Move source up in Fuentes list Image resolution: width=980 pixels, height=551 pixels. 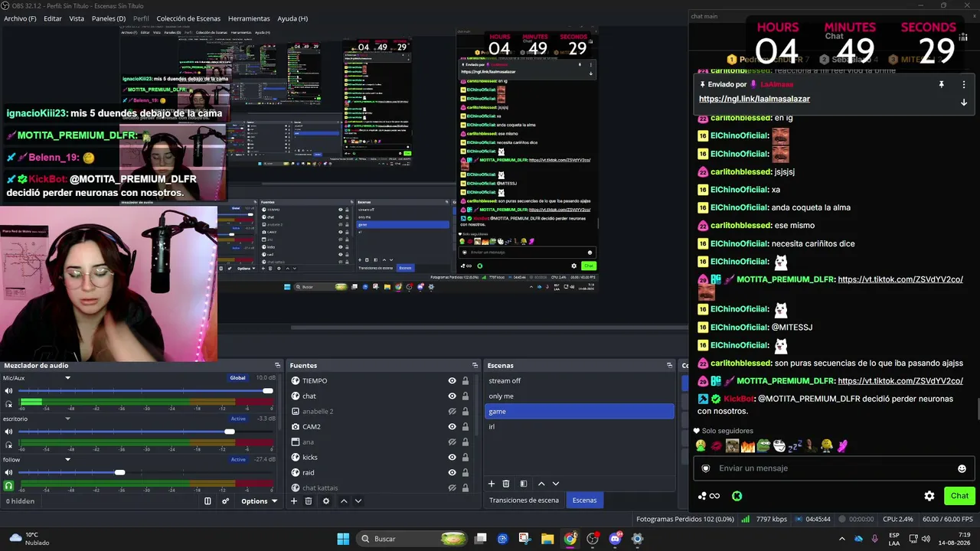coord(344,501)
